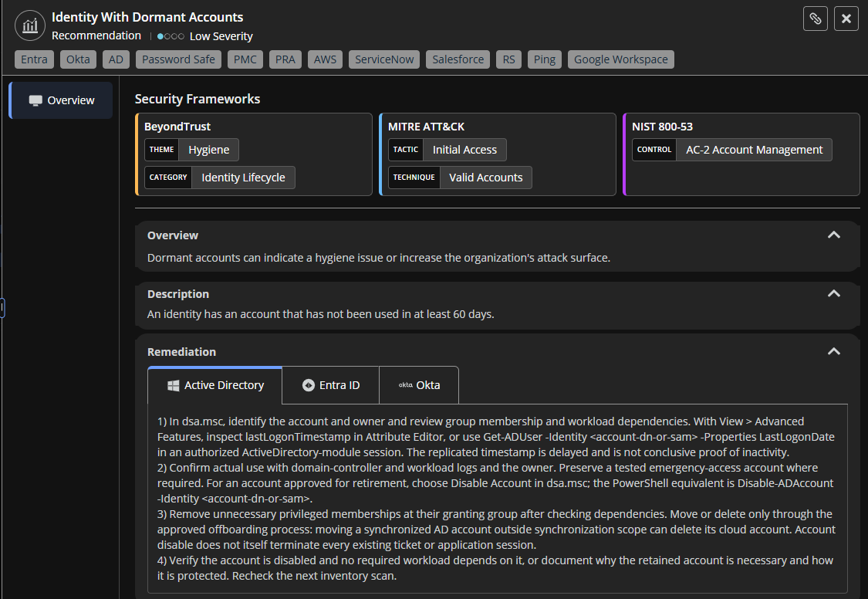Click the Hygiene theme value

pyautogui.click(x=208, y=150)
